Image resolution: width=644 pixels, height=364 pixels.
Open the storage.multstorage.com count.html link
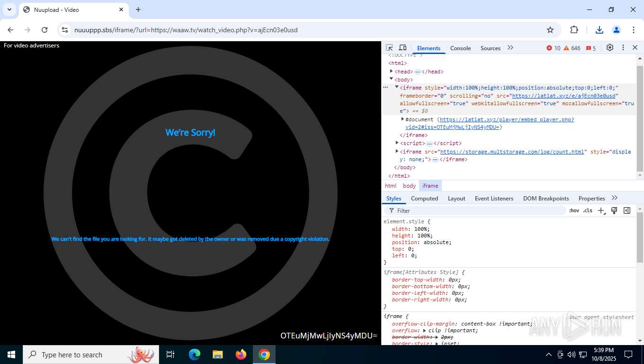click(512, 152)
